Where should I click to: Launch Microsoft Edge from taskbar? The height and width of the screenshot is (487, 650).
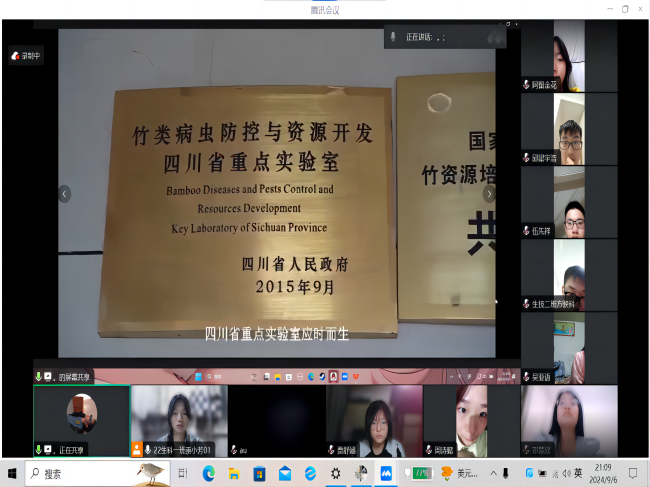coord(209,473)
